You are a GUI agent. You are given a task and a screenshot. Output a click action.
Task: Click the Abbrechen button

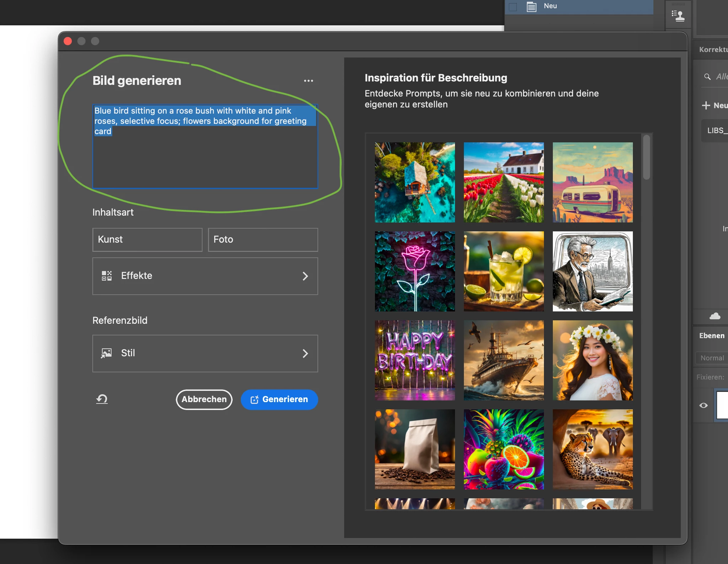click(x=204, y=399)
